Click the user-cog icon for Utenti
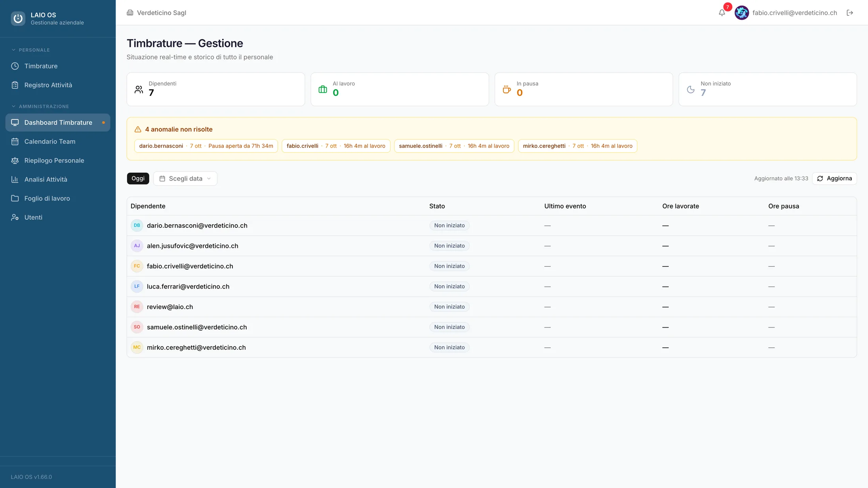 15,217
